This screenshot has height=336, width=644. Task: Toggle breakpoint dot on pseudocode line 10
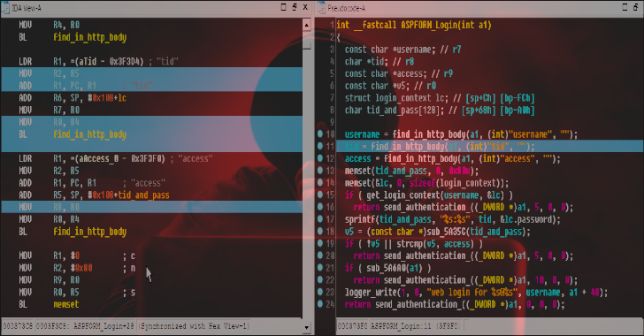tap(320, 134)
